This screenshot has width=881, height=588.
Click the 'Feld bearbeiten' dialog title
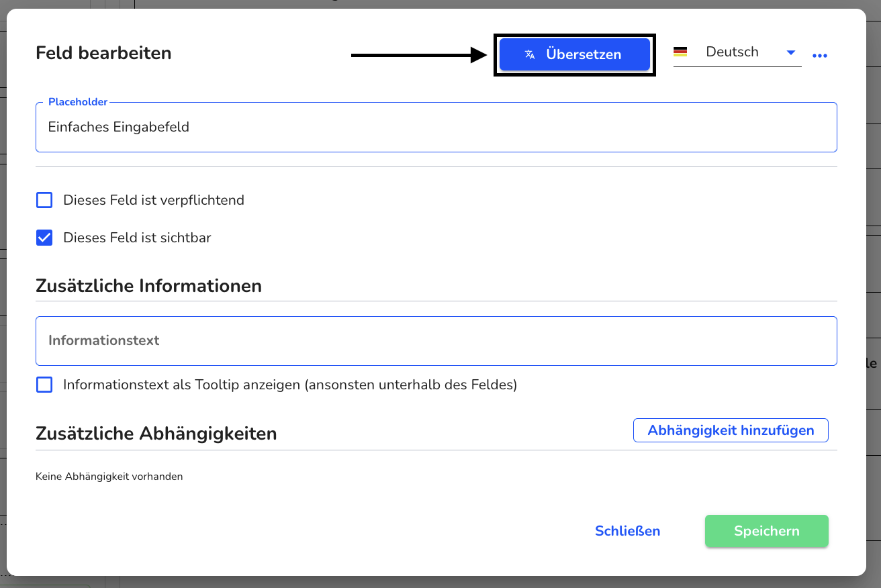click(x=103, y=53)
